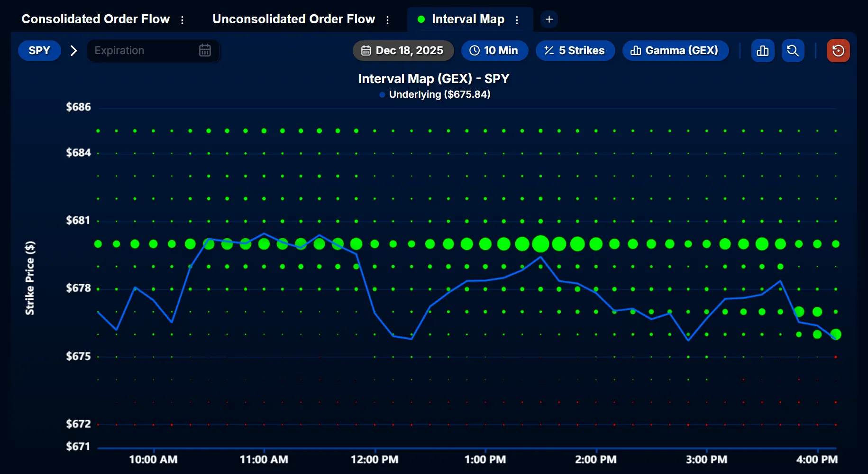Toggle the green dot beside Interval Map tab
Screen dimensions: 868x474
[x=420, y=19]
